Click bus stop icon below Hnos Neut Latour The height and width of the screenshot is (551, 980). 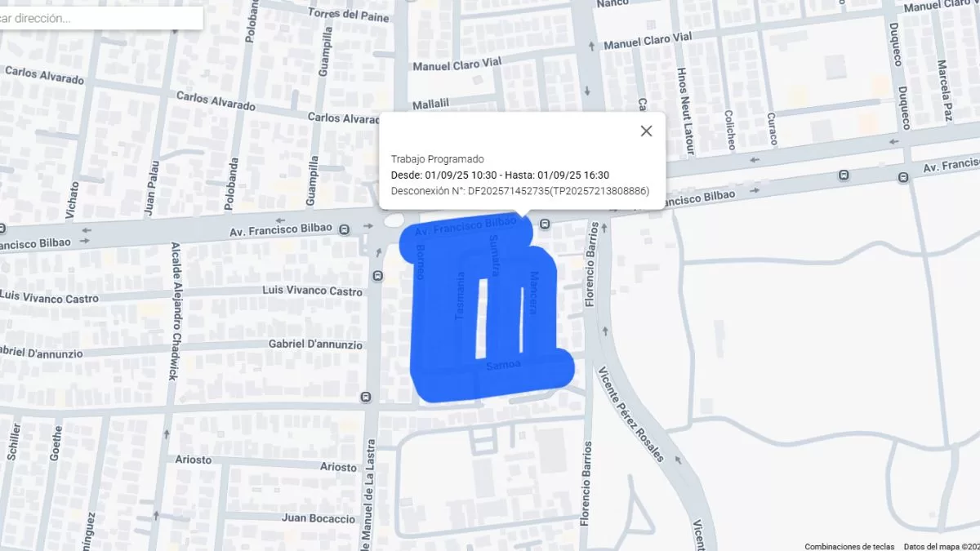point(844,175)
